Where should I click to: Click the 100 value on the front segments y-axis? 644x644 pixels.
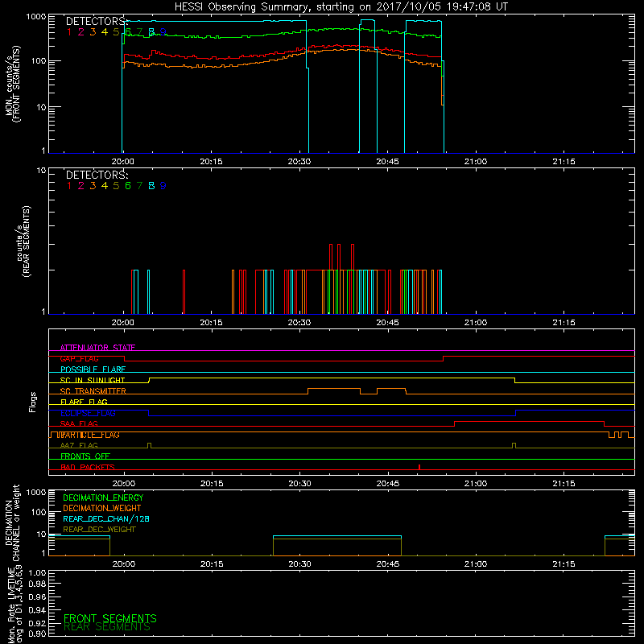pyautogui.click(x=39, y=61)
